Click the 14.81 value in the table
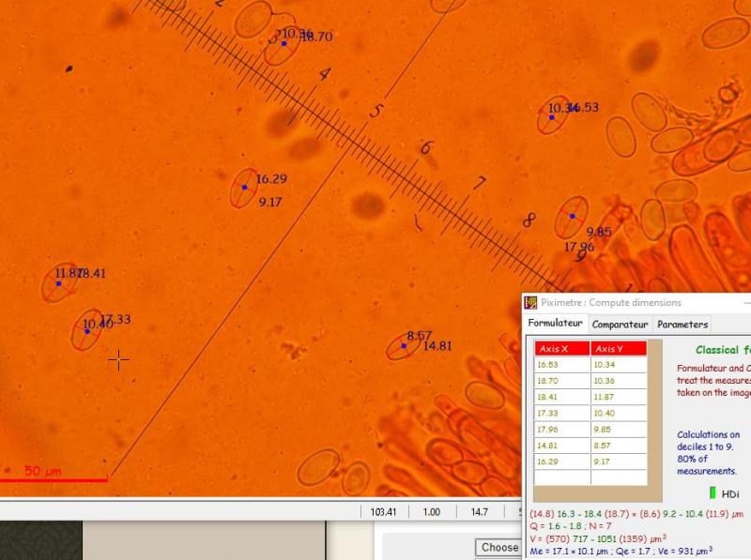Screen dimensions: 751x560 [561, 445]
